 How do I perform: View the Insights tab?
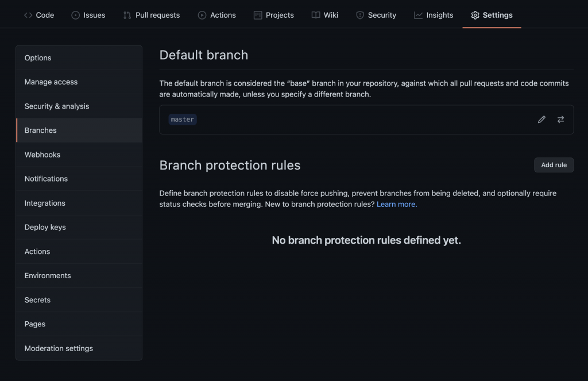[434, 15]
